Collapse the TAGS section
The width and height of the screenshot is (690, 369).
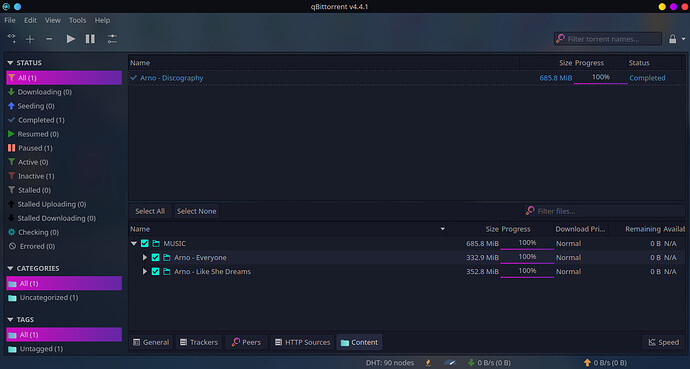click(x=10, y=319)
